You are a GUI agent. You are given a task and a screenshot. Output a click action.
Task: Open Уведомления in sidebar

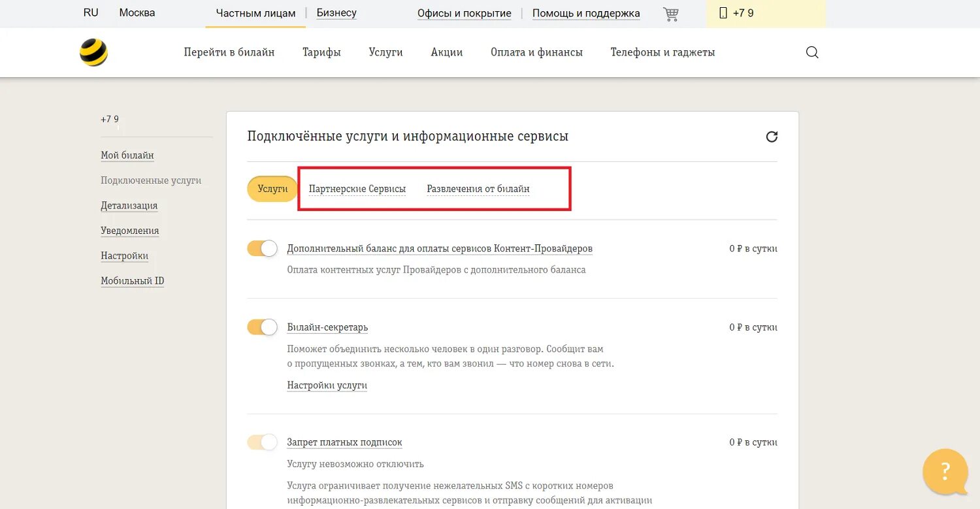130,231
